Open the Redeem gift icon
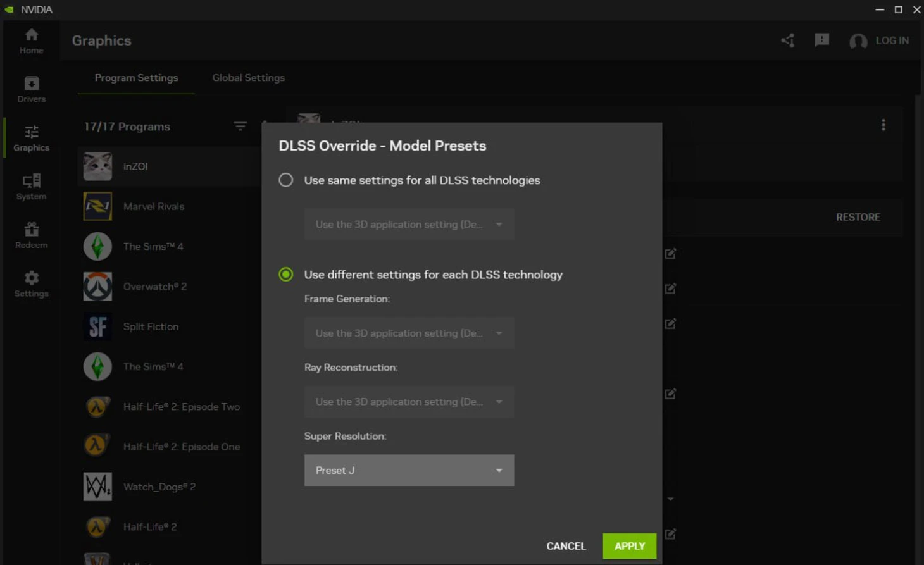Screen dimensions: 924x565 coord(31,235)
